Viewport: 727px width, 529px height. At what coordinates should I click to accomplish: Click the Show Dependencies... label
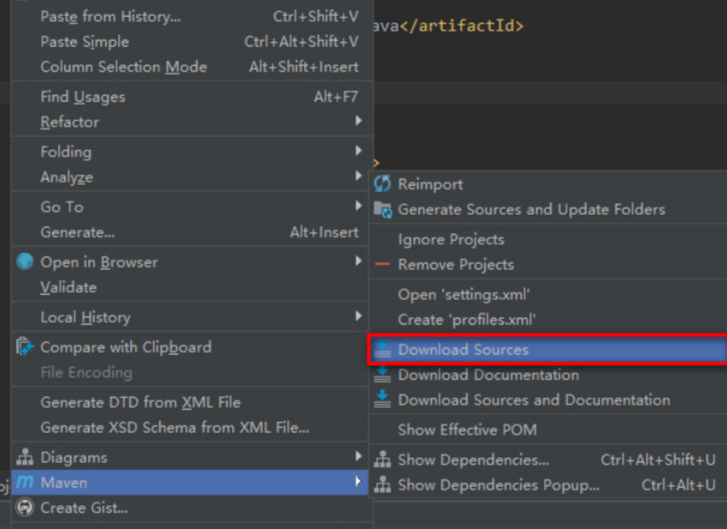point(473,460)
